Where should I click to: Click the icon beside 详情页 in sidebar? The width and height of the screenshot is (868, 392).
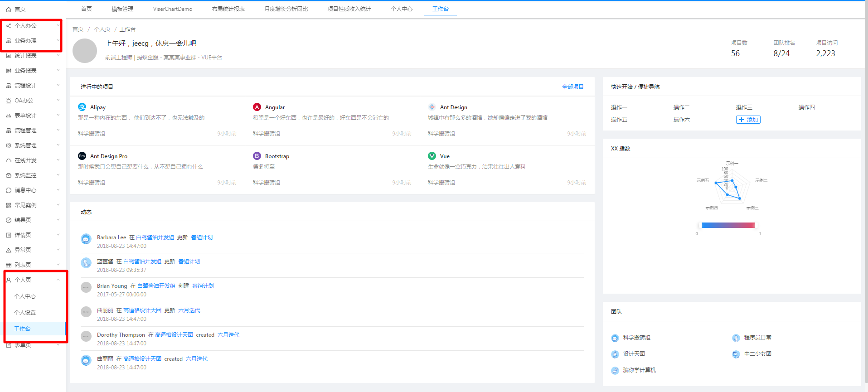tap(9, 235)
